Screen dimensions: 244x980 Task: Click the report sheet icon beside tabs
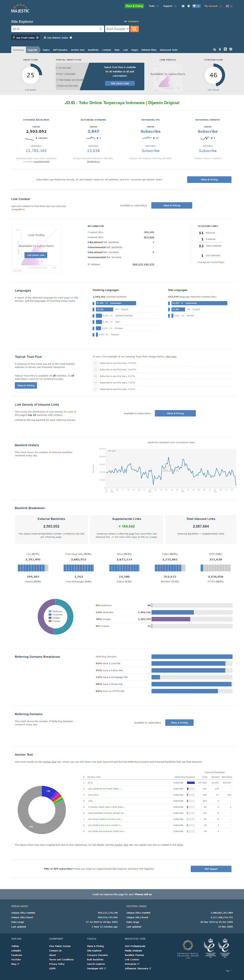pos(225,49)
